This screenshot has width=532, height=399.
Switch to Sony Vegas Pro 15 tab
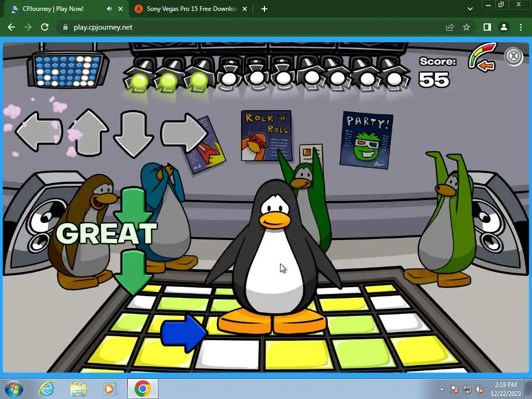191,9
